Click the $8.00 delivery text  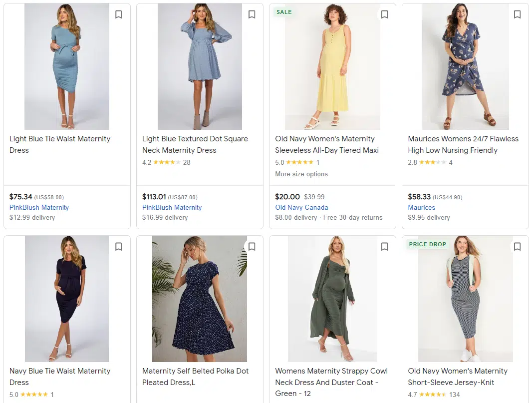click(x=296, y=218)
